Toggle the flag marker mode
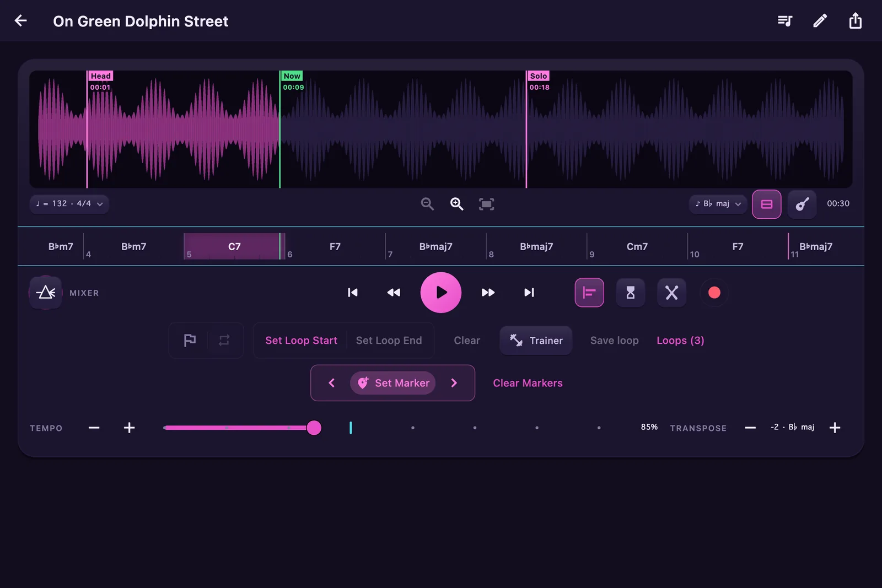 coord(190,341)
